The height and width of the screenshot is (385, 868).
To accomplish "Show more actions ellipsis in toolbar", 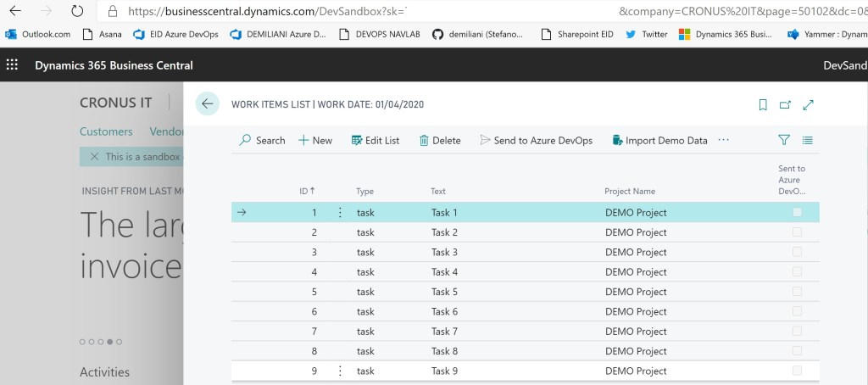I will coord(723,140).
